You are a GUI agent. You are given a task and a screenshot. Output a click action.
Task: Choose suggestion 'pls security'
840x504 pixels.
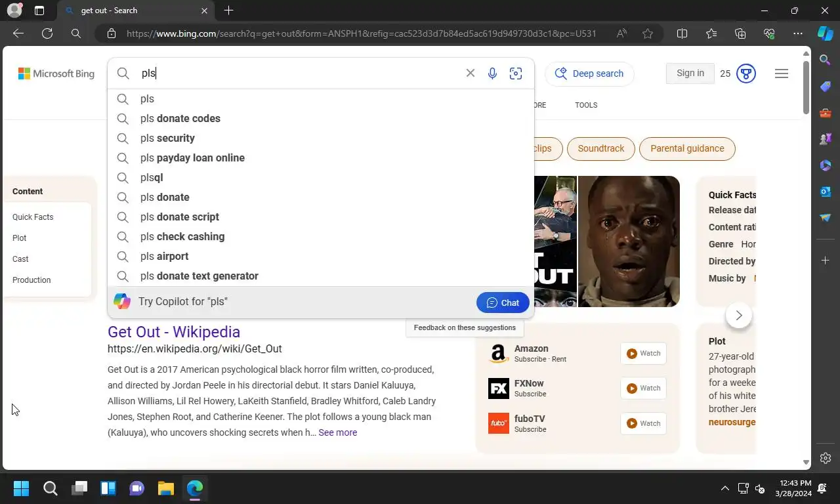click(x=321, y=138)
